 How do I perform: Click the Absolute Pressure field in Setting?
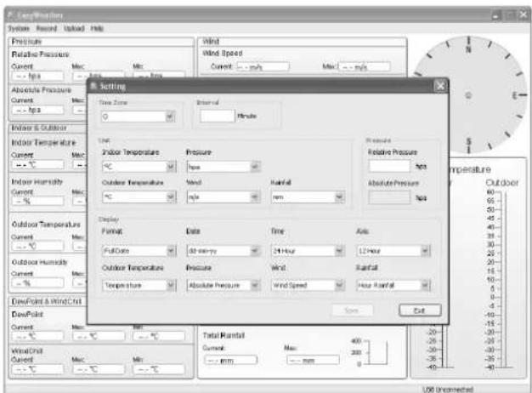pos(389,197)
